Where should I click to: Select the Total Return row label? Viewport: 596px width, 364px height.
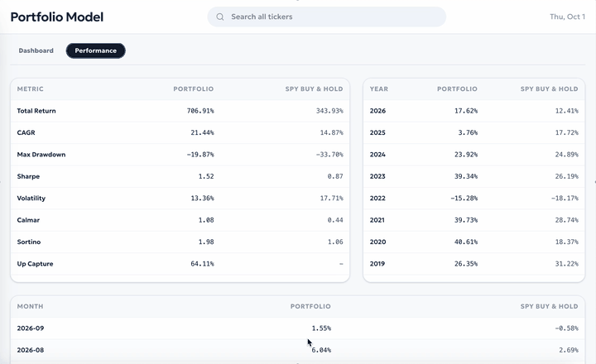(x=36, y=111)
